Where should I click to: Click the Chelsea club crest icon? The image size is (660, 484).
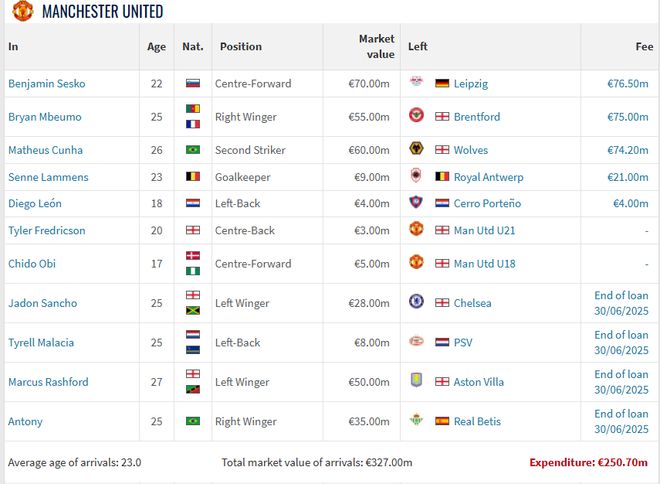point(417,303)
